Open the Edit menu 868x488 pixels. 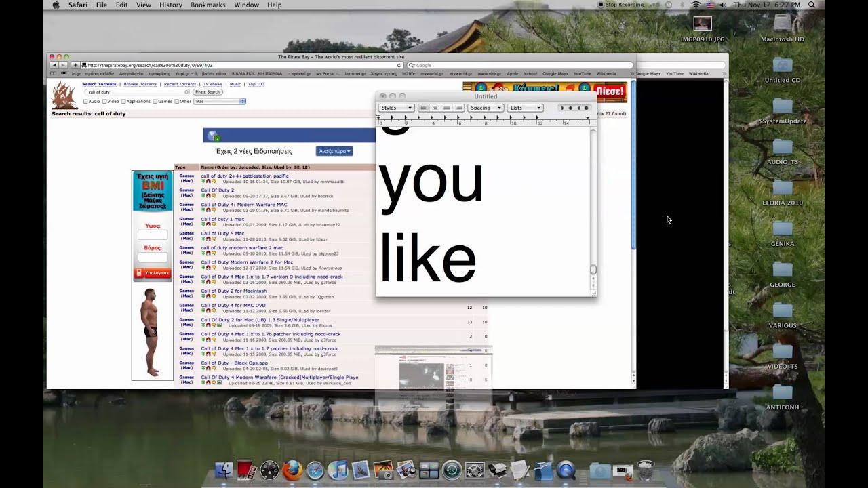tap(121, 5)
